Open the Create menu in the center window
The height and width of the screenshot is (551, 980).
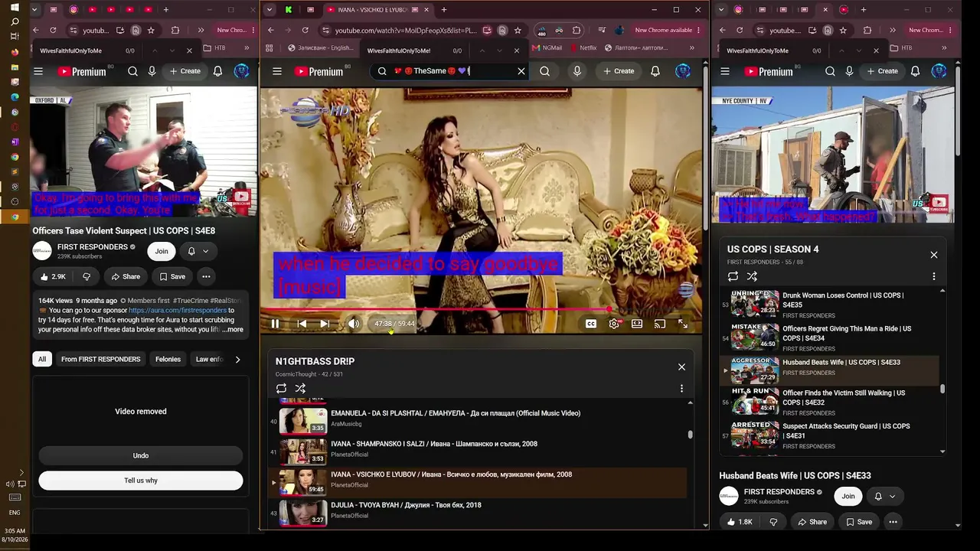619,71
